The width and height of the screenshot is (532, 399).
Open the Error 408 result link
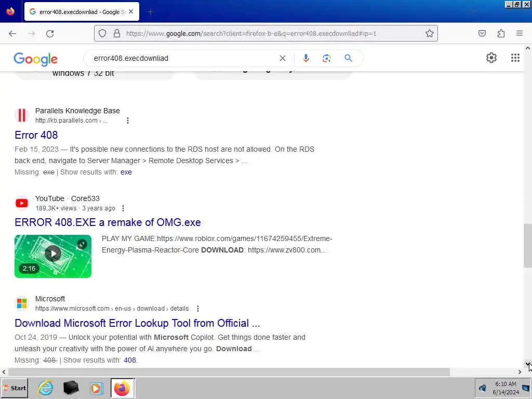[x=36, y=135]
